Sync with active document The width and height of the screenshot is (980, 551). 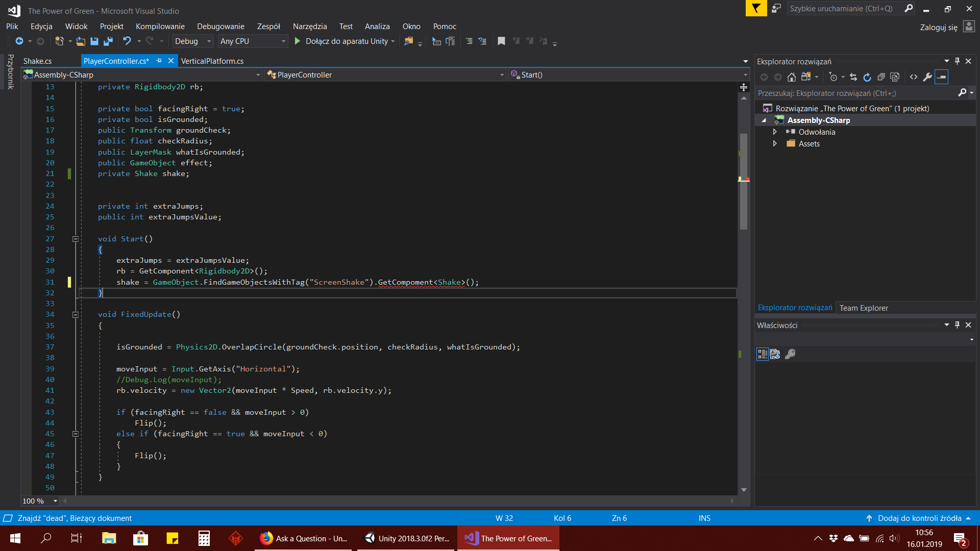[853, 77]
